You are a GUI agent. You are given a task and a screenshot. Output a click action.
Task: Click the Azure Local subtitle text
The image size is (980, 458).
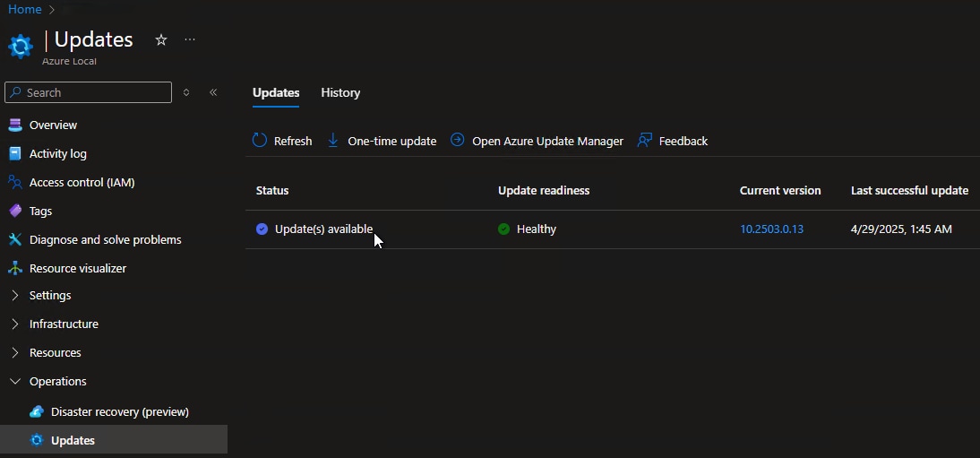tap(69, 61)
